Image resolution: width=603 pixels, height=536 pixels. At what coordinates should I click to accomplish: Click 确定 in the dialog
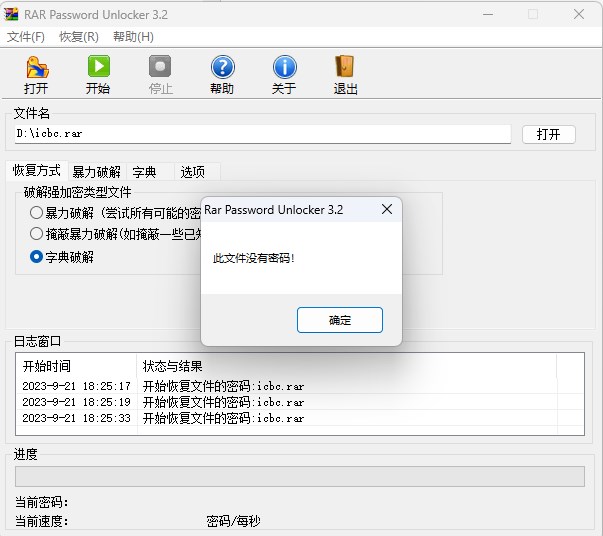point(340,320)
